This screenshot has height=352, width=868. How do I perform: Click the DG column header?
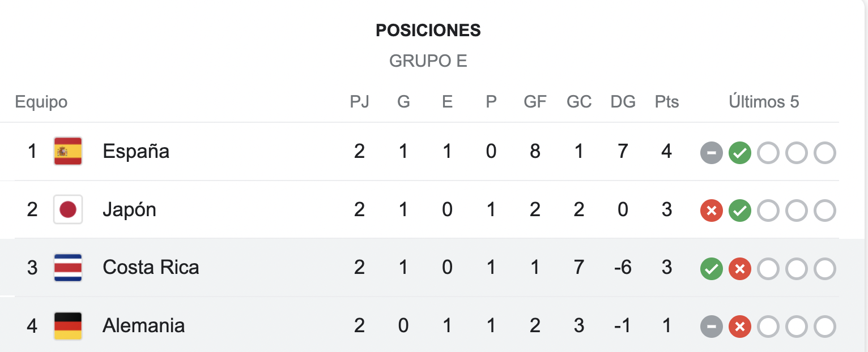(x=623, y=102)
